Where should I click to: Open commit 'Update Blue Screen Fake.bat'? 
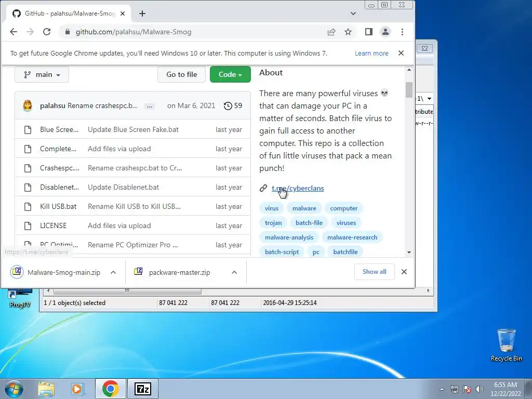coord(133,129)
